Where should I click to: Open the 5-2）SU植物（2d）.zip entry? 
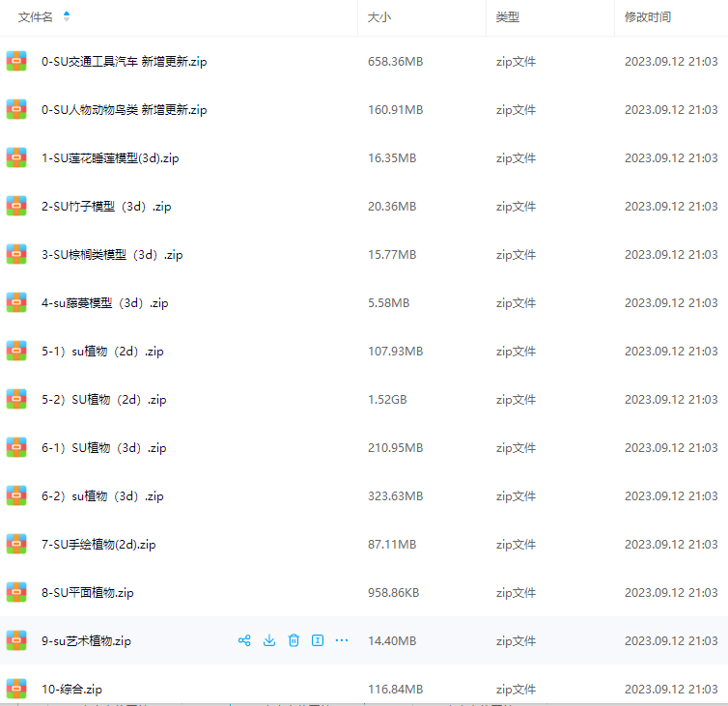click(x=104, y=400)
